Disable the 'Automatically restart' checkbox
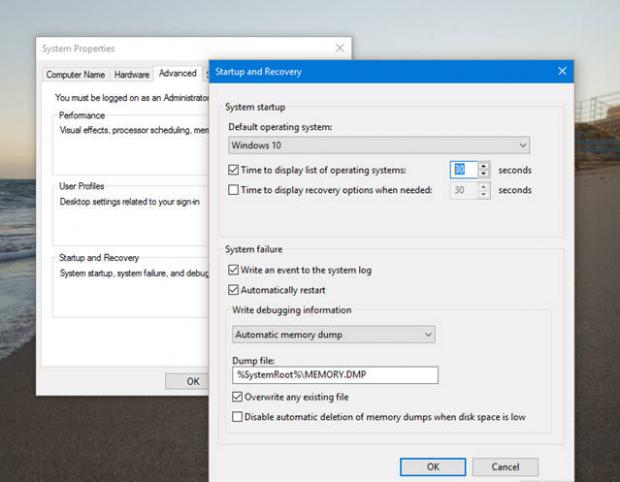Screen dimensions: 620x482 point(234,290)
